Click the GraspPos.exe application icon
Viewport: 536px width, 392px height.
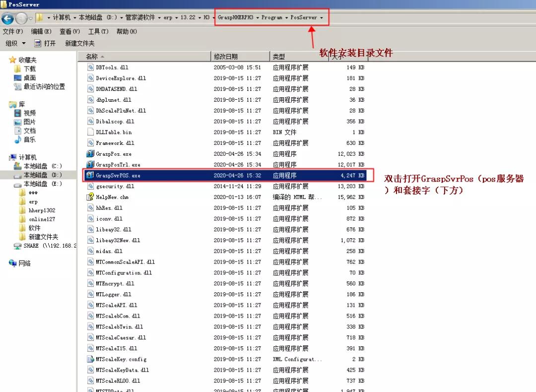90,154
